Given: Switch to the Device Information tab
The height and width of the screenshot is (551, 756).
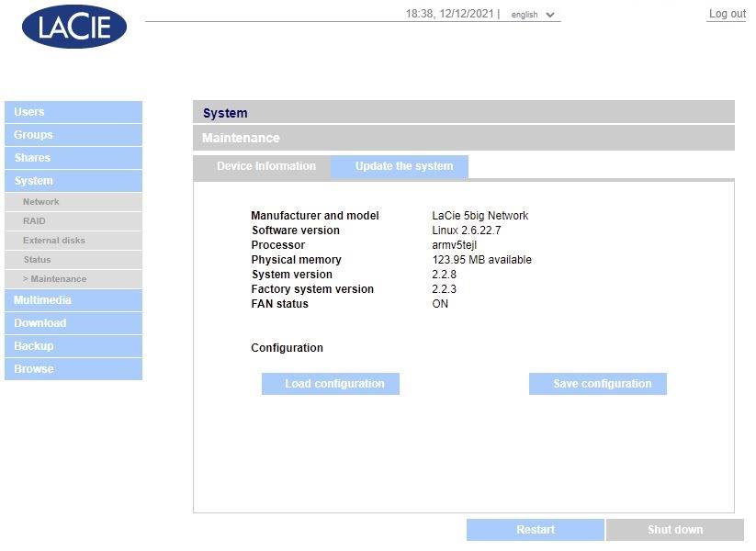Looking at the screenshot, I should pos(262,167).
